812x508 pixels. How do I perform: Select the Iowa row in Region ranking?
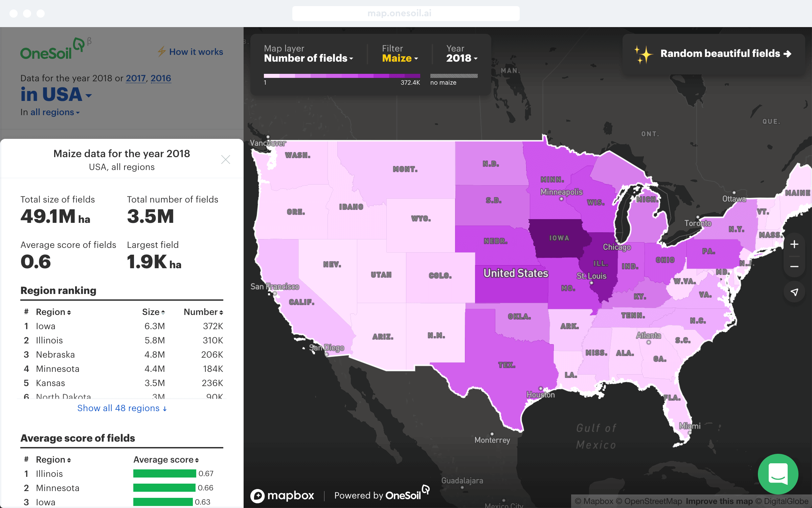(x=122, y=326)
